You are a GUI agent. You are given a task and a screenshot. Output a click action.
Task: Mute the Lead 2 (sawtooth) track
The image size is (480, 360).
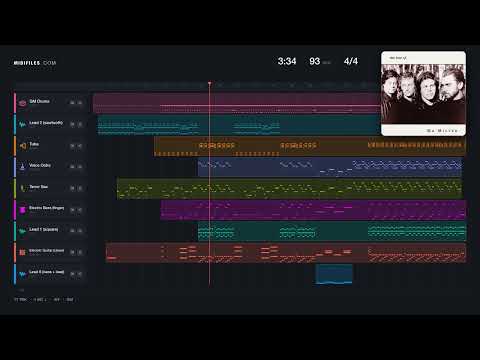coord(72,124)
